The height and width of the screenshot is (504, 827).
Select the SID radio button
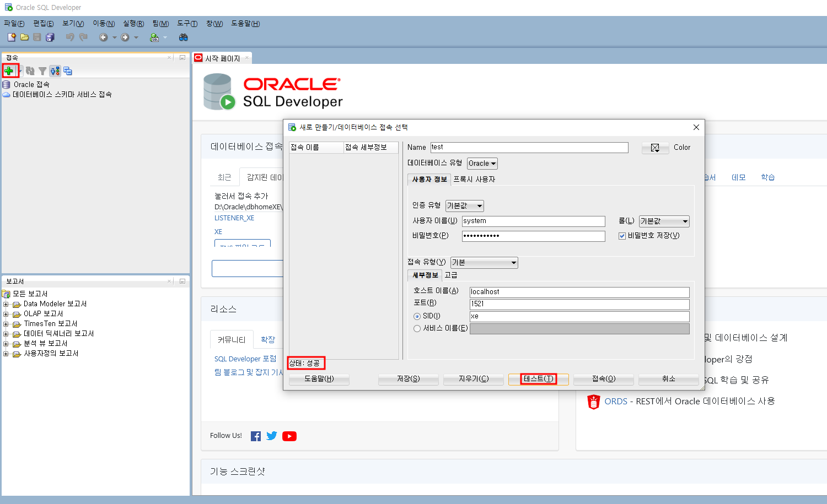click(417, 316)
